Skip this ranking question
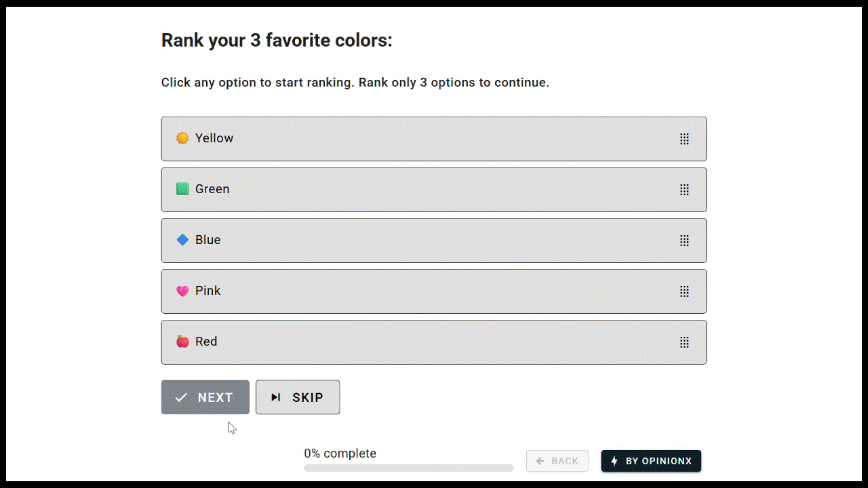Screen dimensions: 868x488 tap(298, 397)
